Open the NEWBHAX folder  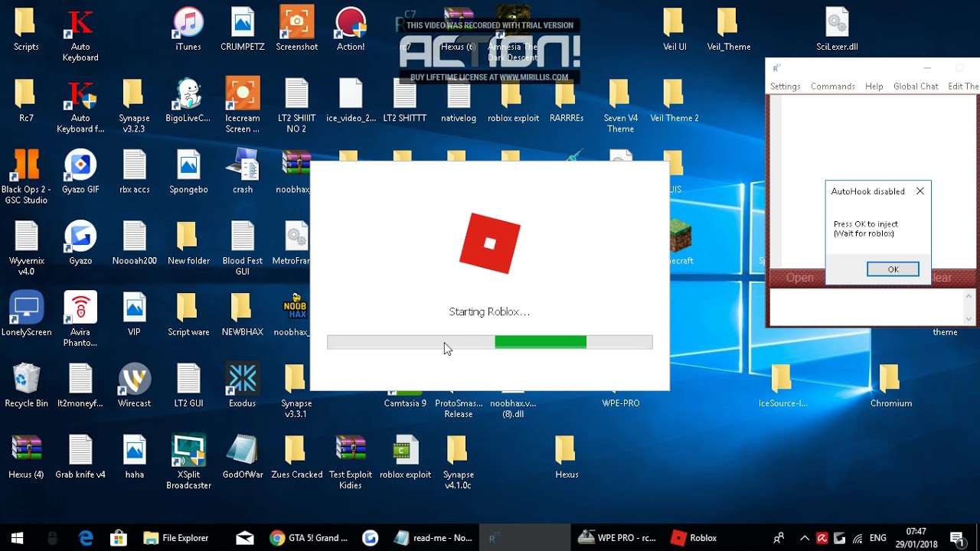click(x=242, y=314)
